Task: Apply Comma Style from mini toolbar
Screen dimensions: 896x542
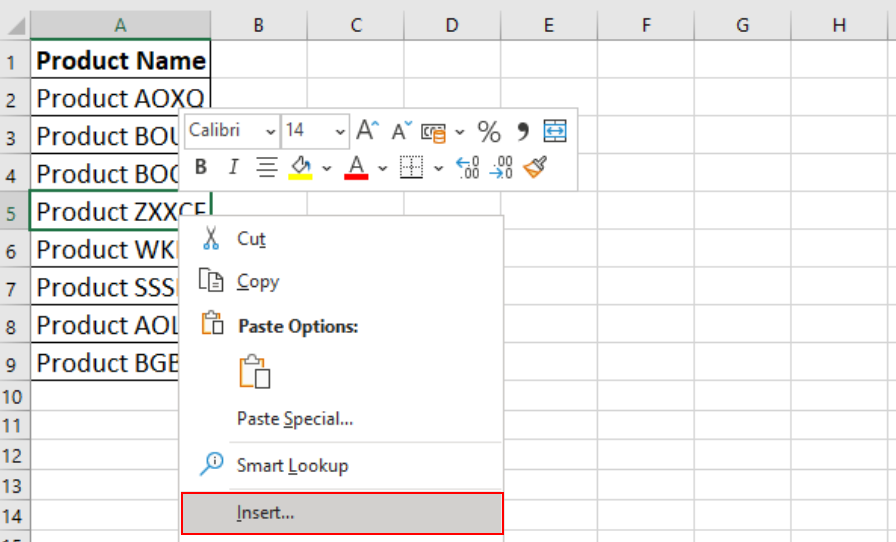Action: click(x=522, y=131)
